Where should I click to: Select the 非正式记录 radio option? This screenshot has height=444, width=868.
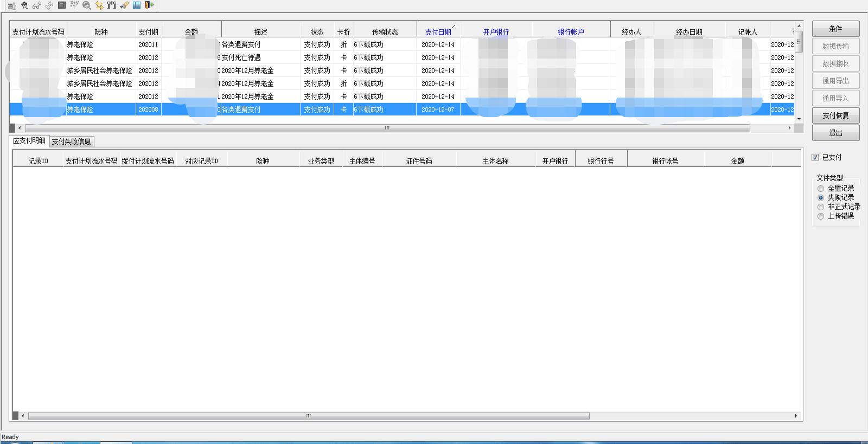821,207
